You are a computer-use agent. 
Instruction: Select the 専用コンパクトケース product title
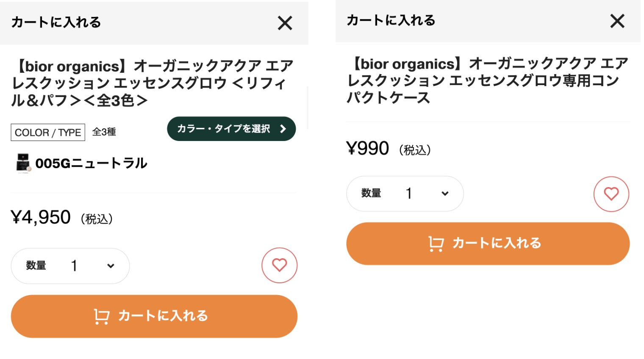487,80
